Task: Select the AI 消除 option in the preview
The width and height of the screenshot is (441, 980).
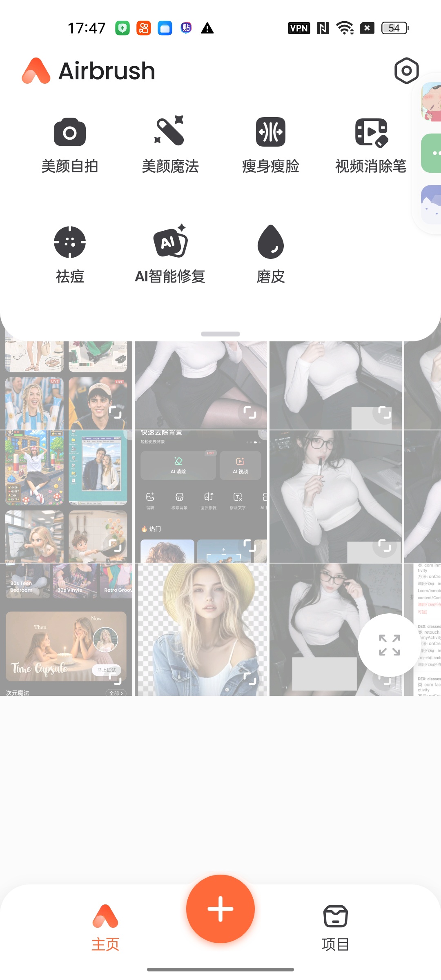Action: 178,465
